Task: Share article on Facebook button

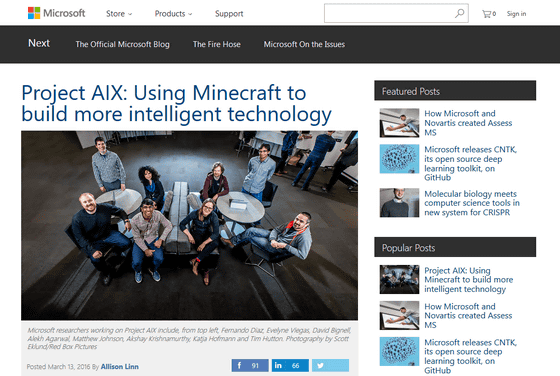Action: pyautogui.click(x=250, y=365)
